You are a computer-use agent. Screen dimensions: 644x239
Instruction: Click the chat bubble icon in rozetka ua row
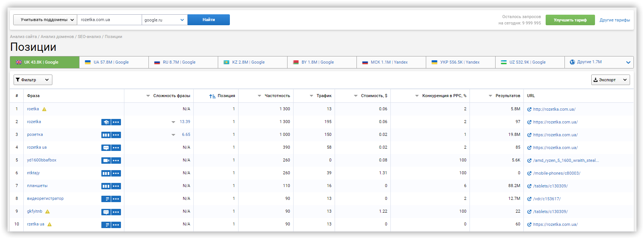pos(106,148)
